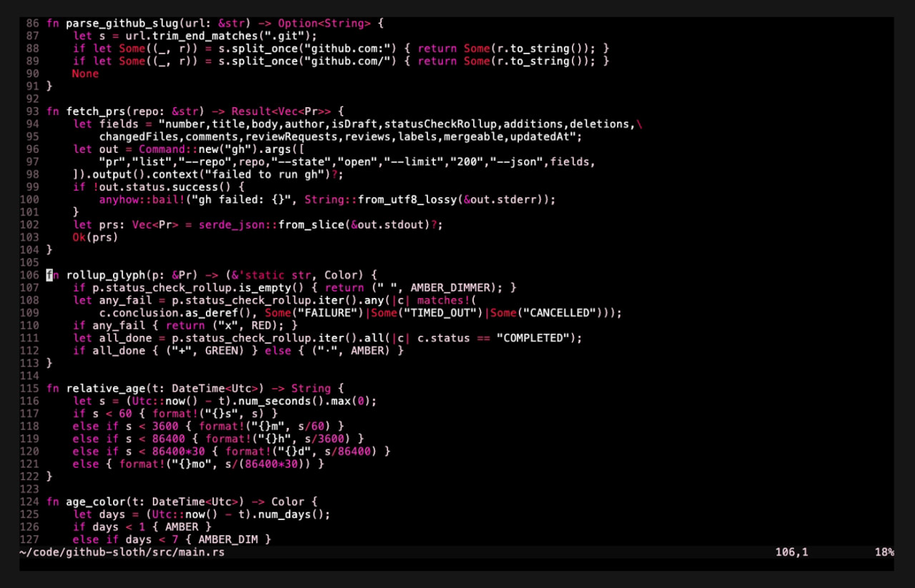This screenshot has width=915, height=588.
Task: Click the "FAILURE" string literal
Action: (329, 313)
